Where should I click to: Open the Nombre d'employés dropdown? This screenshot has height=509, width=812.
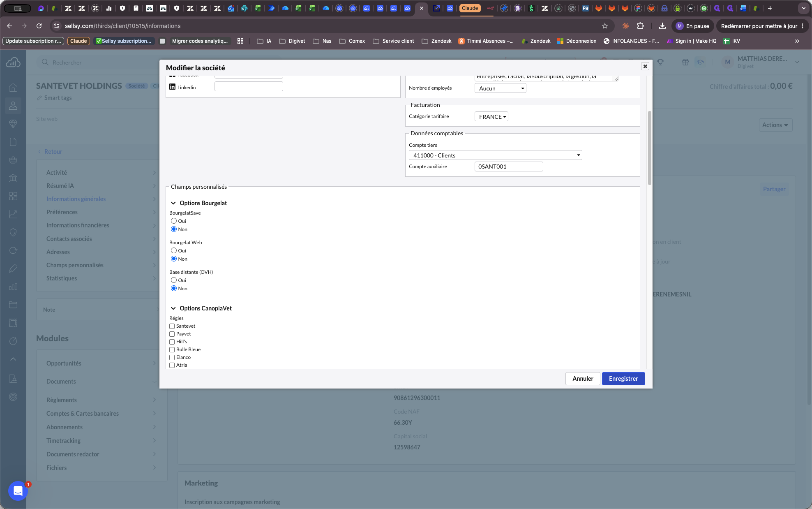500,88
